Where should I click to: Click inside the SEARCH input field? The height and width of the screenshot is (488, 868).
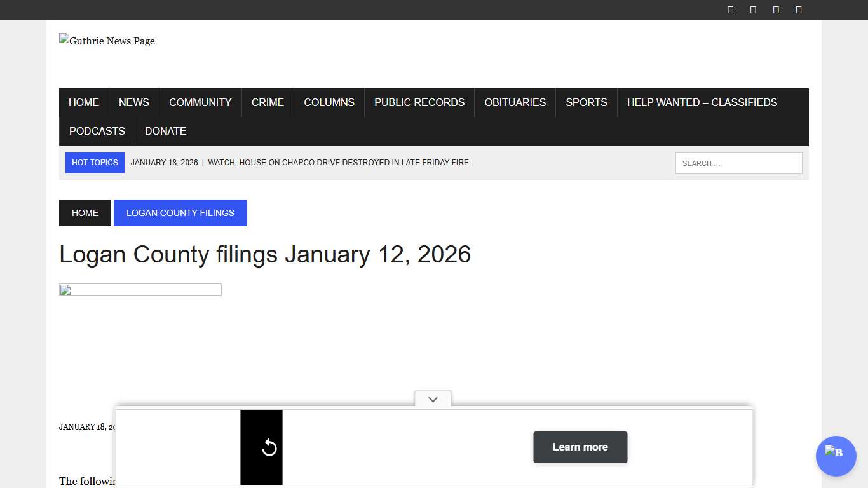(x=738, y=163)
